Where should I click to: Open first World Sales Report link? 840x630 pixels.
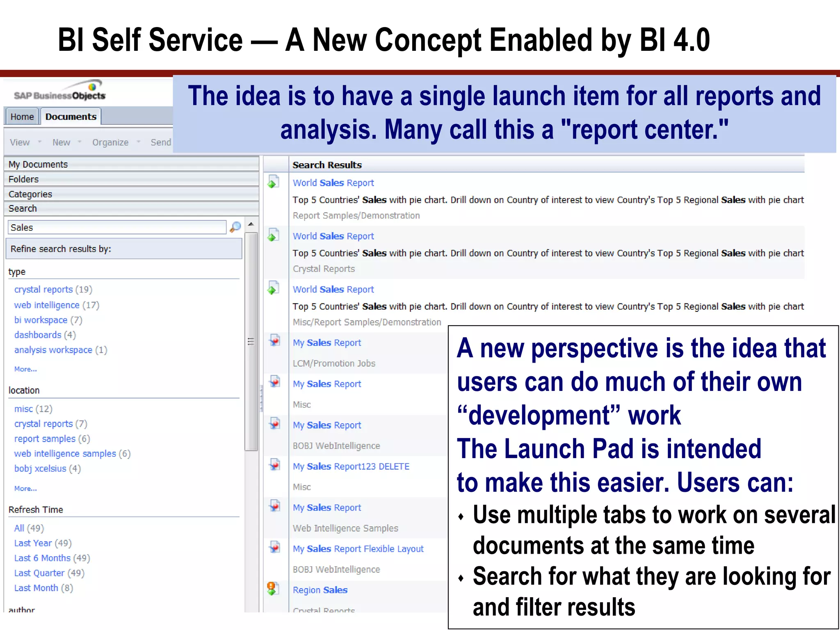(333, 183)
